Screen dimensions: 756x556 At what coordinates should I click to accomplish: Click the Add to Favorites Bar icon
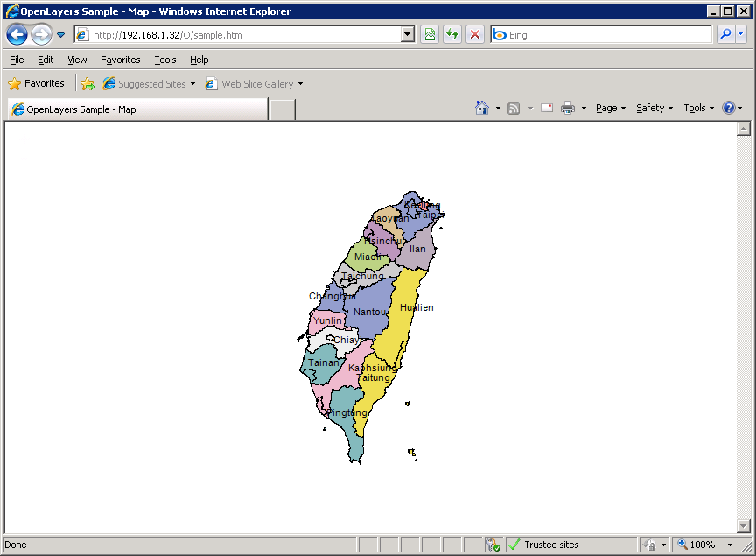(87, 84)
